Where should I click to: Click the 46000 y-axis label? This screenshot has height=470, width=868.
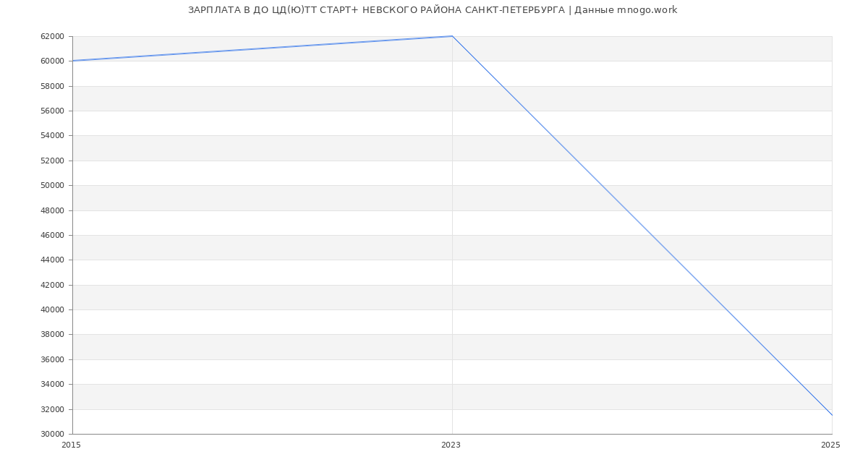(52, 235)
